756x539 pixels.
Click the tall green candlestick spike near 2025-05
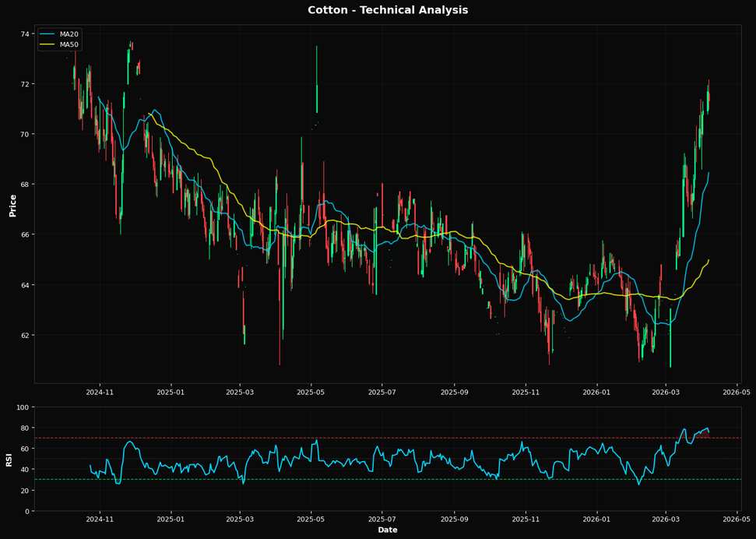tap(317, 79)
